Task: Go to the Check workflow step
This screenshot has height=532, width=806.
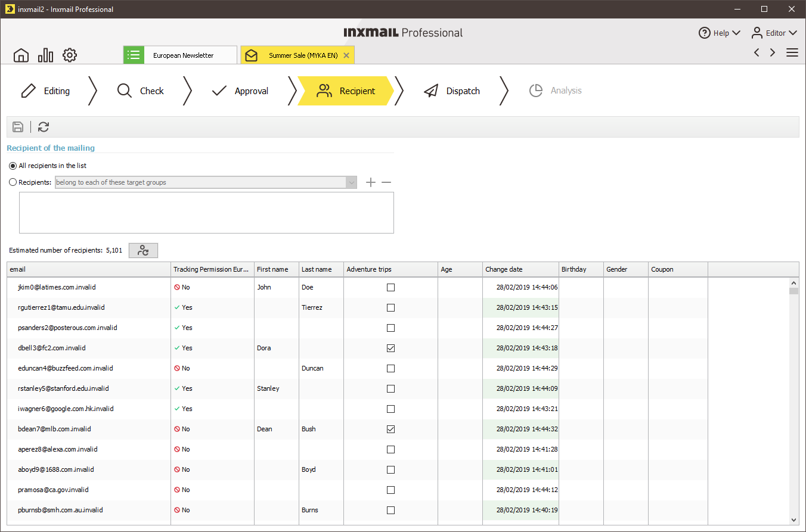Action: click(141, 91)
